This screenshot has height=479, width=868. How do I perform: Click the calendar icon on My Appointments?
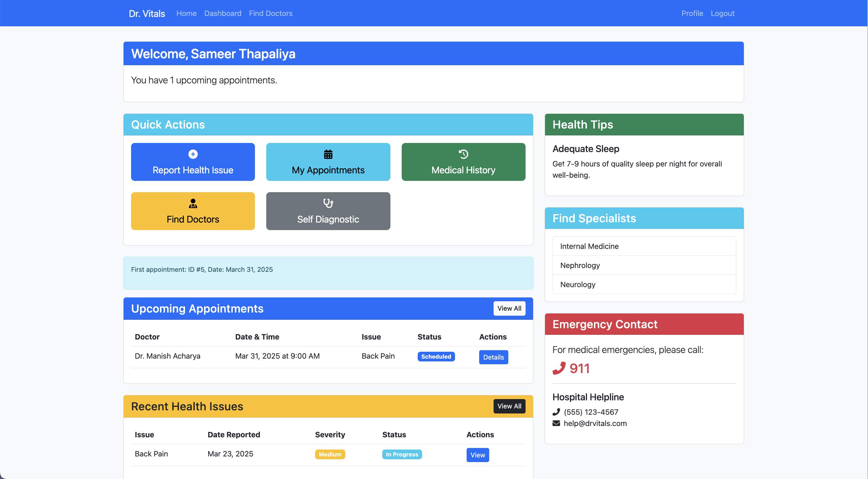328,154
